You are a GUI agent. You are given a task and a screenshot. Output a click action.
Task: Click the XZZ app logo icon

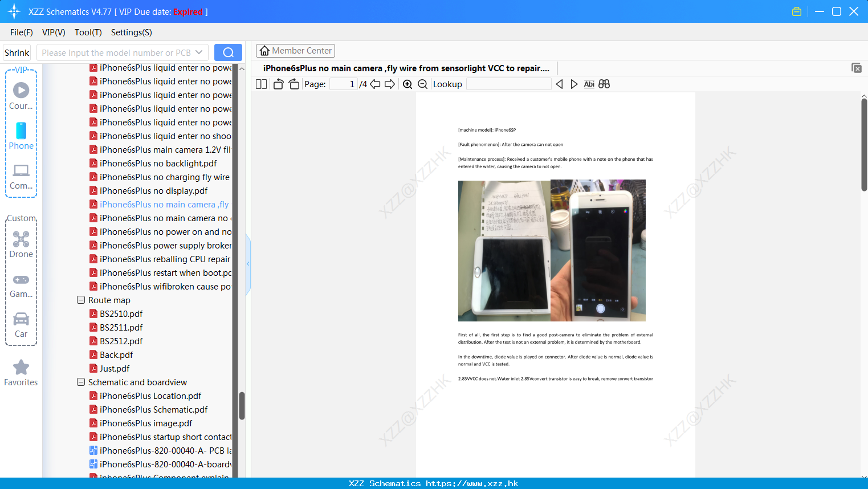tap(14, 11)
